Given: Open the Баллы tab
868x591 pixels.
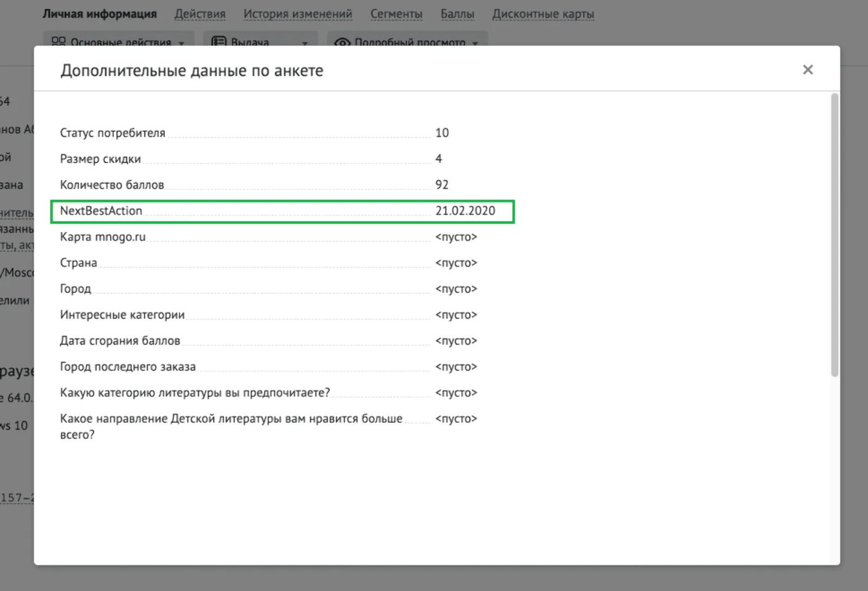Looking at the screenshot, I should coord(457,14).
